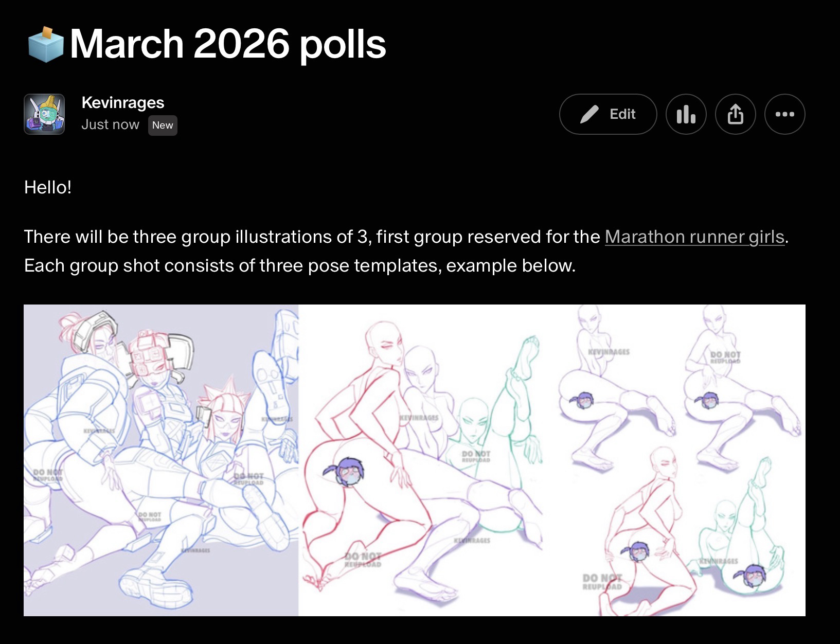The width and height of the screenshot is (840, 644).
Task: Click the "New" badge beside timestamp
Action: [163, 126]
